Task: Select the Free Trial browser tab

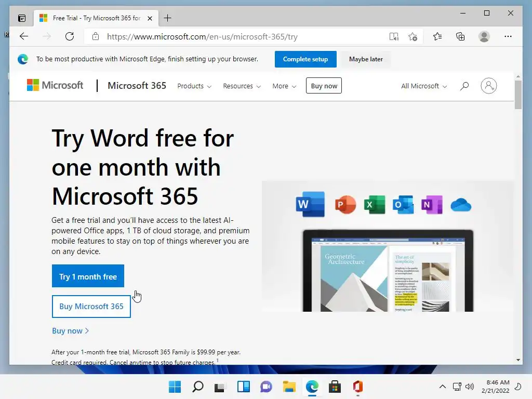Action: point(96,18)
